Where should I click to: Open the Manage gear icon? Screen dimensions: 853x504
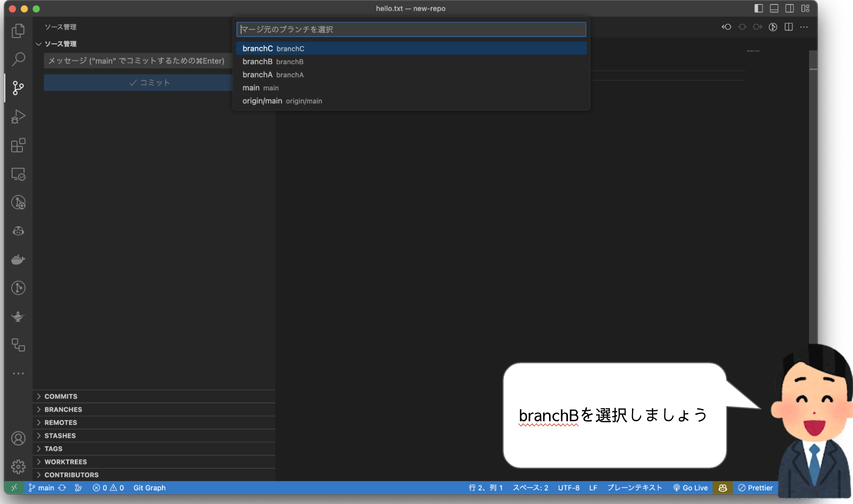click(18, 466)
